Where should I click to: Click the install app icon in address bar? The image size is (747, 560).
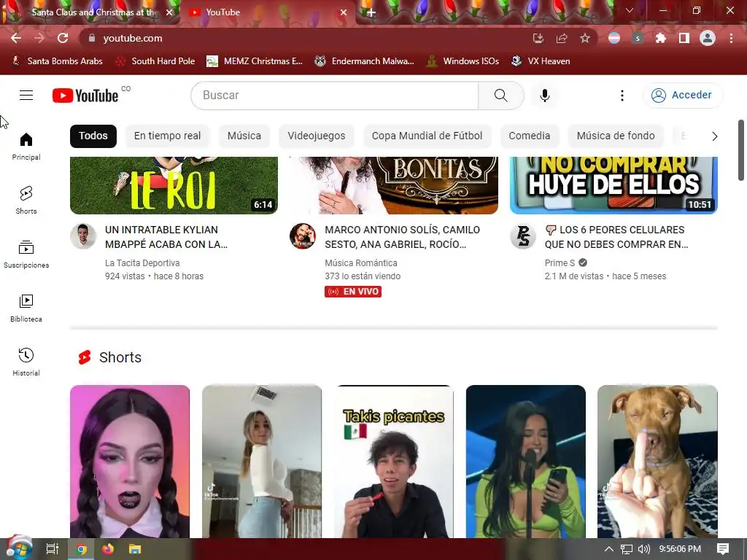538,38
